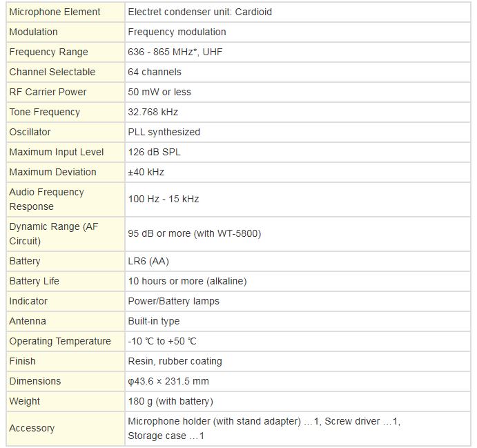Click the 10 hours or more battery life
The image size is (477, 448).
pos(187,282)
